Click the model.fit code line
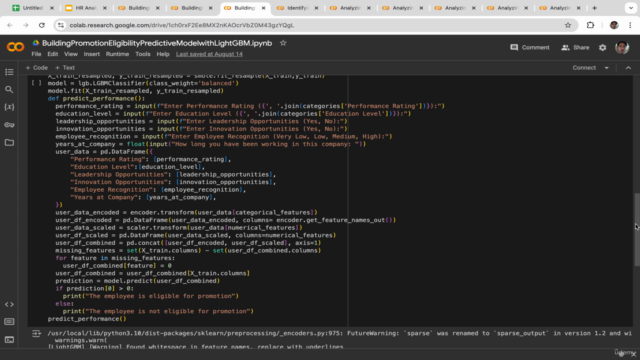The height and width of the screenshot is (360, 640). (x=136, y=91)
